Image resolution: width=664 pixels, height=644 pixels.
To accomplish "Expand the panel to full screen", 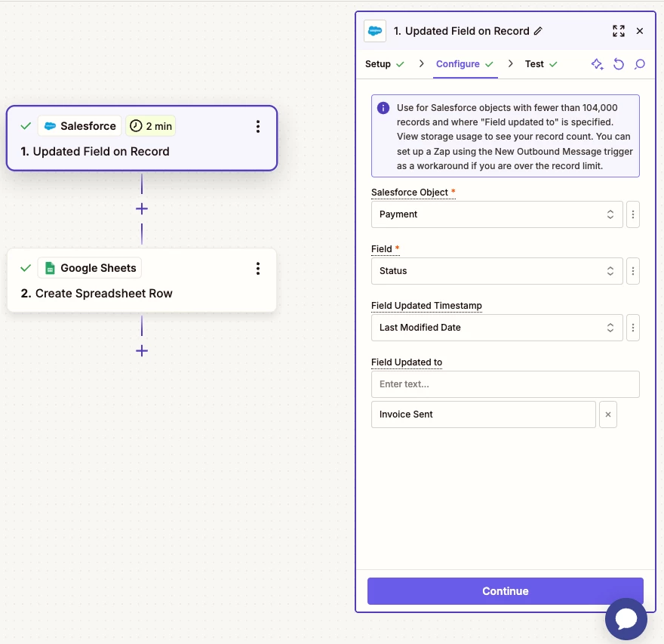I will [618, 31].
